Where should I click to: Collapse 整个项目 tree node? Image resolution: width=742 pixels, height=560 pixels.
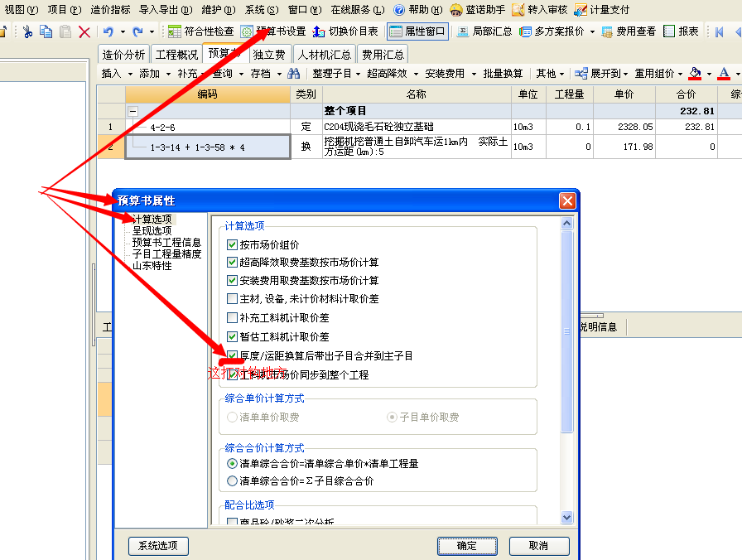click(133, 112)
